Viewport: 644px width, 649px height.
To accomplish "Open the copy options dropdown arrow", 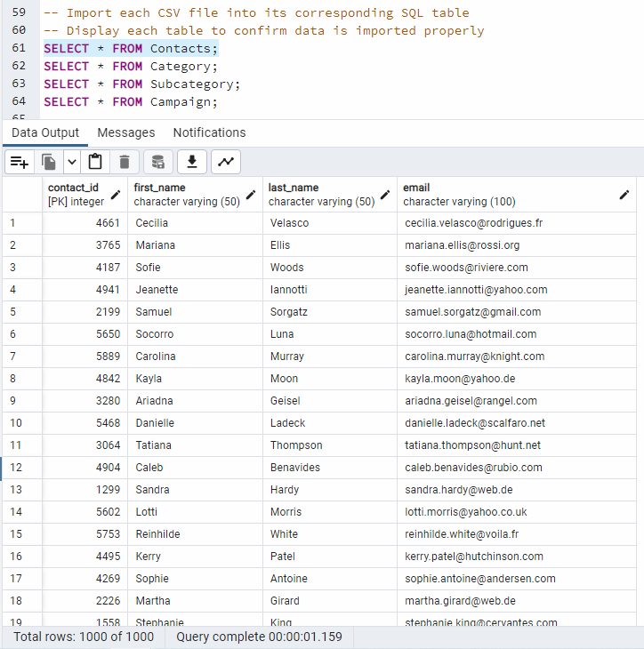I will coord(72,162).
